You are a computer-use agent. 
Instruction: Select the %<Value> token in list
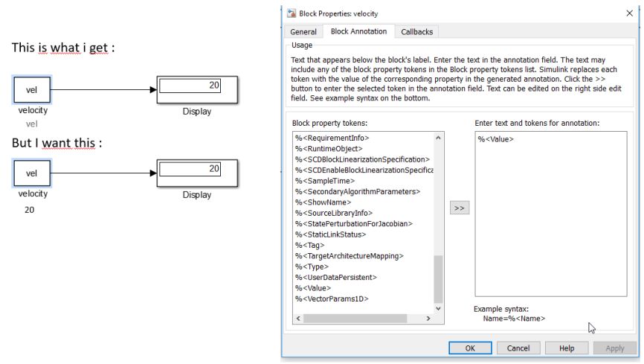pyautogui.click(x=313, y=287)
